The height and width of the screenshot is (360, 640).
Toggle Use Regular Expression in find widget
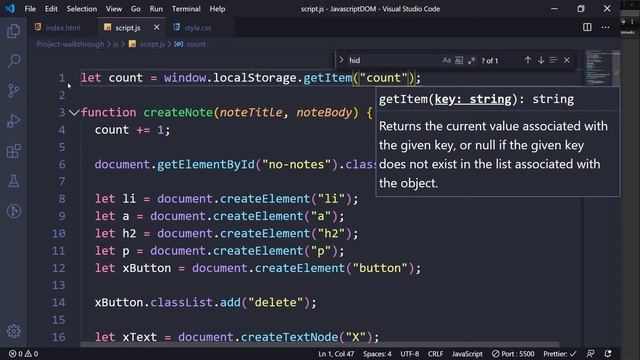pyautogui.click(x=471, y=60)
